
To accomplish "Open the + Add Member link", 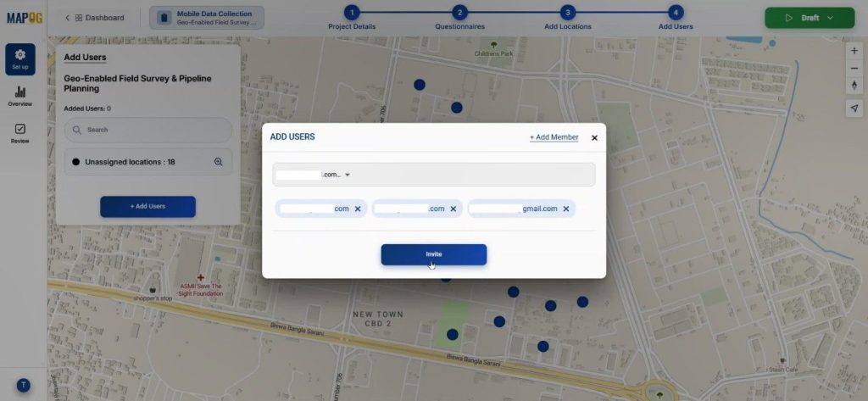I will point(554,137).
